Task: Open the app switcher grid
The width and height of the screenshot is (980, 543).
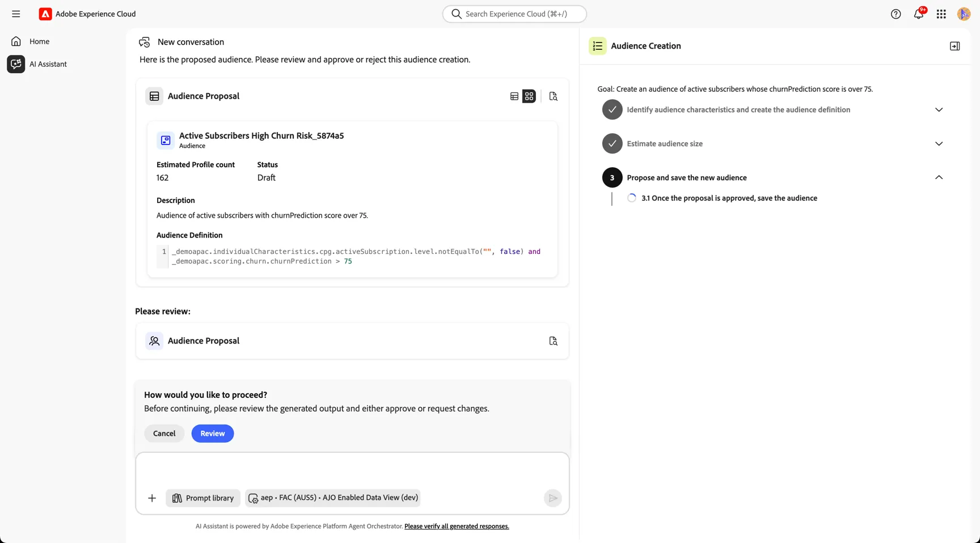Action: click(941, 14)
